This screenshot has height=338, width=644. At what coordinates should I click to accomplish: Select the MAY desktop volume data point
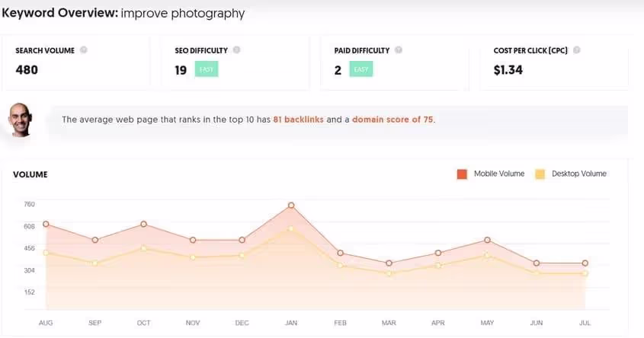487,255
